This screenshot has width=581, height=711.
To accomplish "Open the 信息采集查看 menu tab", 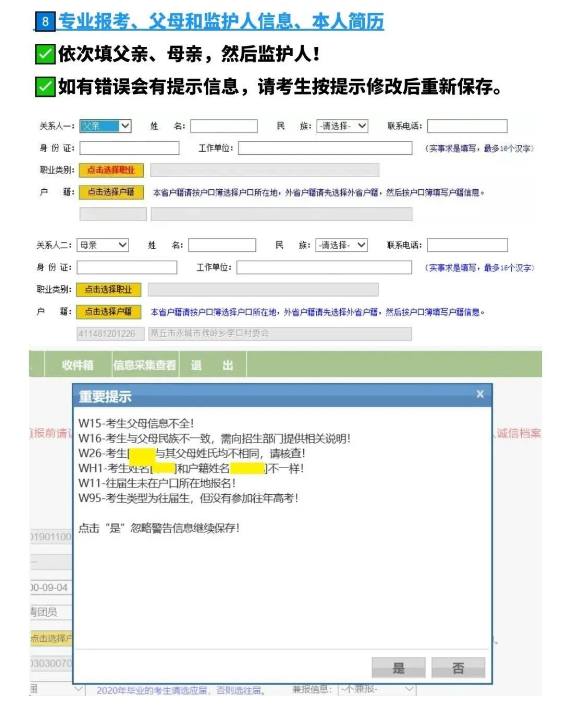I will pos(145,365).
